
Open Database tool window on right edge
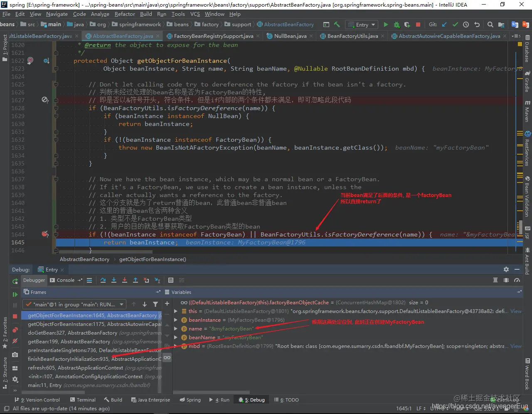[527, 49]
